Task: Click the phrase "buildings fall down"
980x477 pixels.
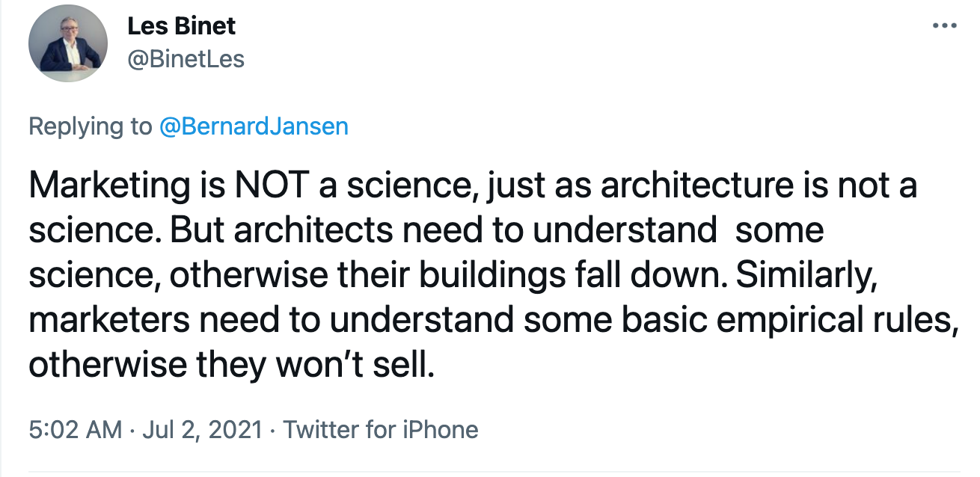Action: [x=572, y=276]
